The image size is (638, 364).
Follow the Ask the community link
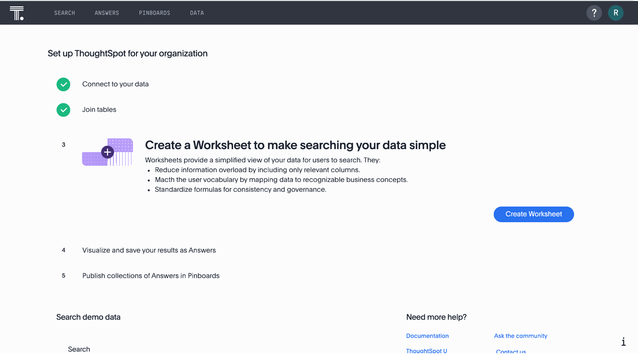pyautogui.click(x=520, y=336)
